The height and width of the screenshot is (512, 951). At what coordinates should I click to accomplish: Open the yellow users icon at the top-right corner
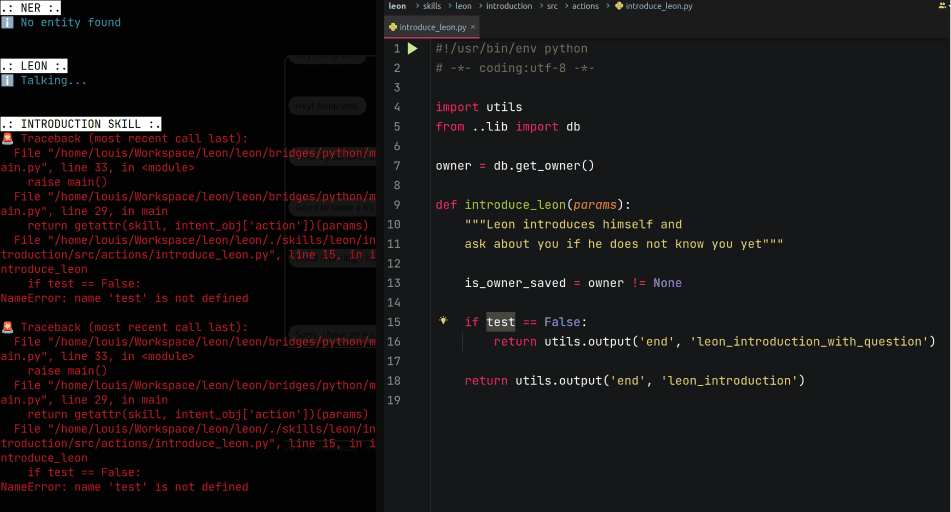point(943,5)
